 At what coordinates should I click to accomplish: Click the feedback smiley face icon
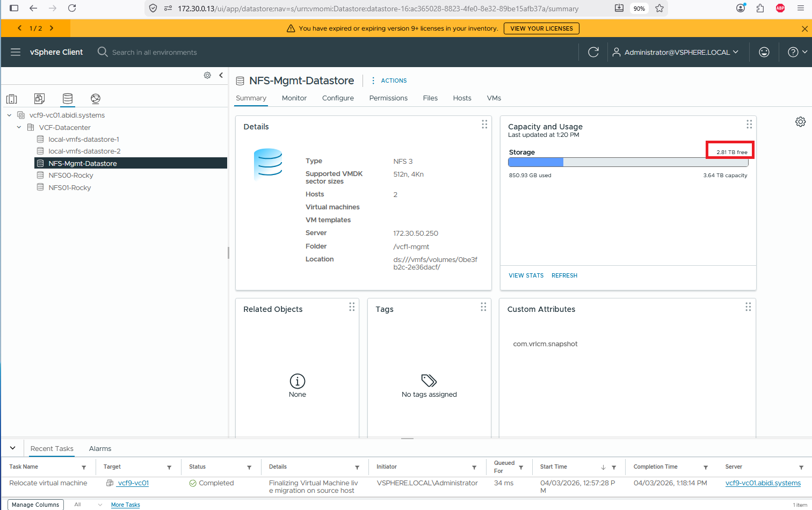pyautogui.click(x=764, y=52)
